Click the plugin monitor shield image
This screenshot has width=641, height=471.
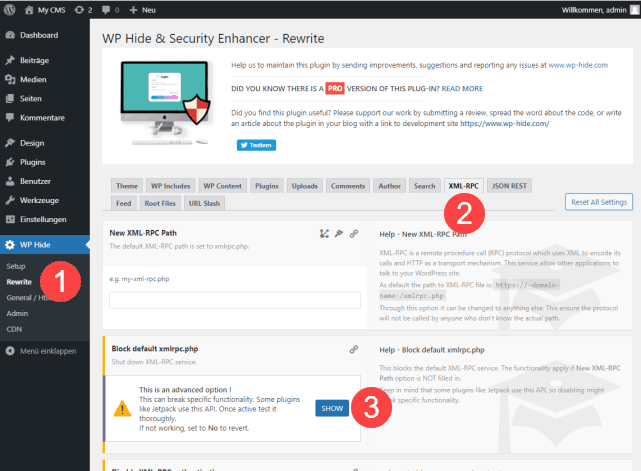pos(165,103)
